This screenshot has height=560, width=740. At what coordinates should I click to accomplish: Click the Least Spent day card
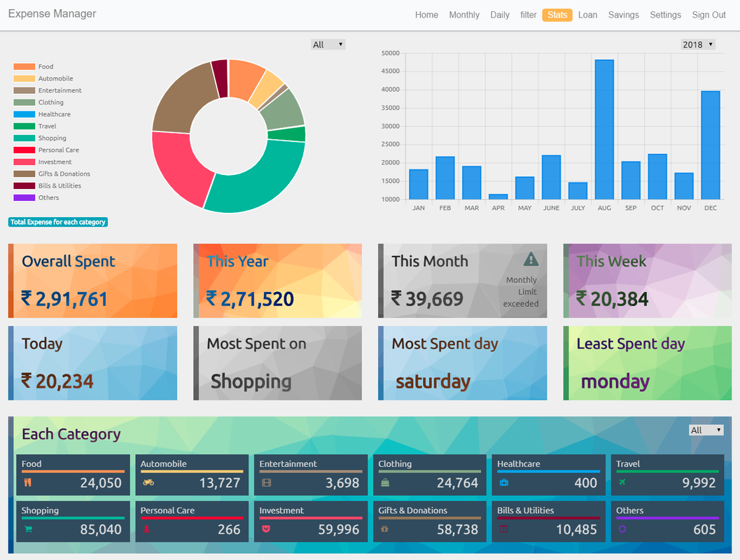tap(648, 363)
